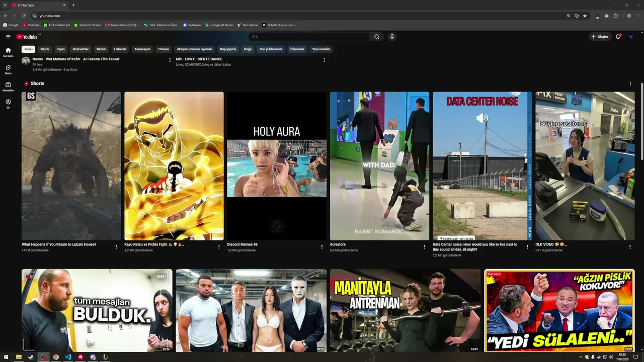
Task: Open the 'Buying sus items' short thumbnail
Action: (585, 166)
